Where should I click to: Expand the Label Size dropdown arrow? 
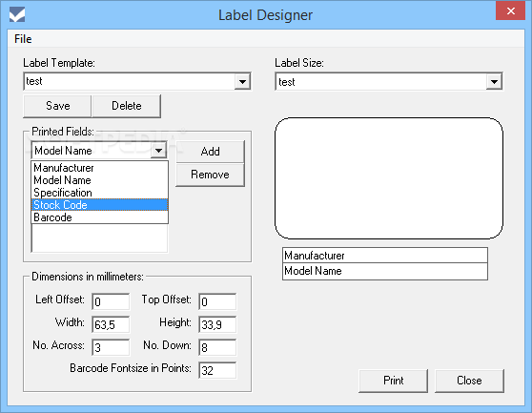494,82
